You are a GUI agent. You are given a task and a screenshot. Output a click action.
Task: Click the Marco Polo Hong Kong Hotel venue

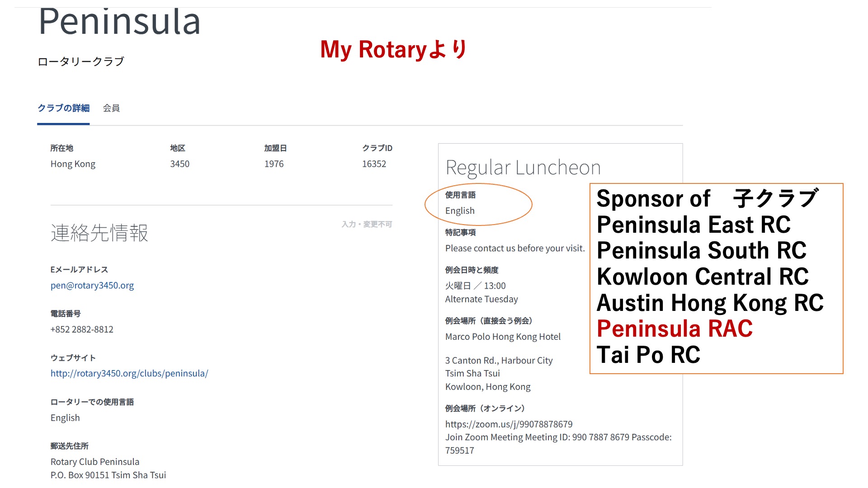pos(503,337)
